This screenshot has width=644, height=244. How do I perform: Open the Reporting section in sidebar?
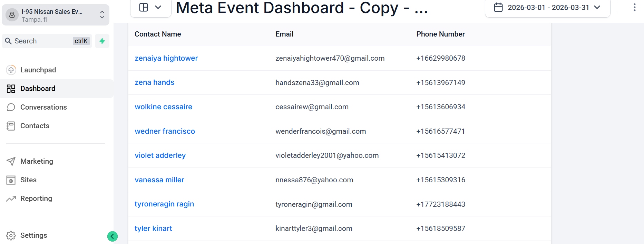36,199
